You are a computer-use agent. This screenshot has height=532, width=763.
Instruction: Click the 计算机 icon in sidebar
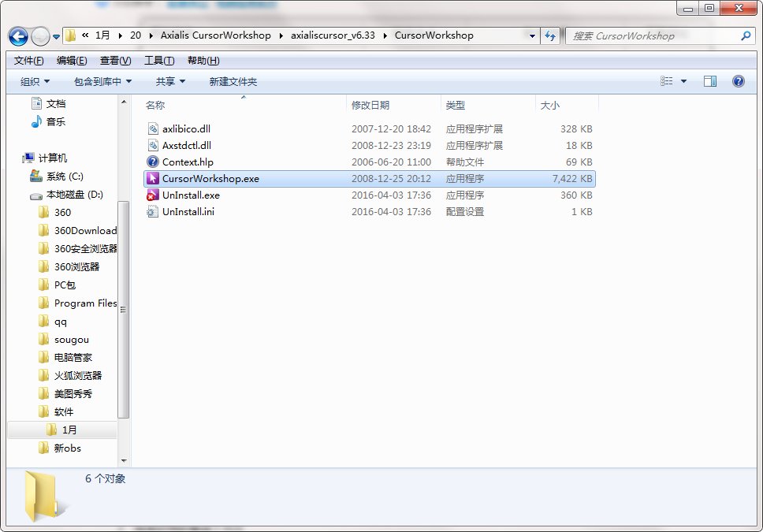(x=28, y=158)
